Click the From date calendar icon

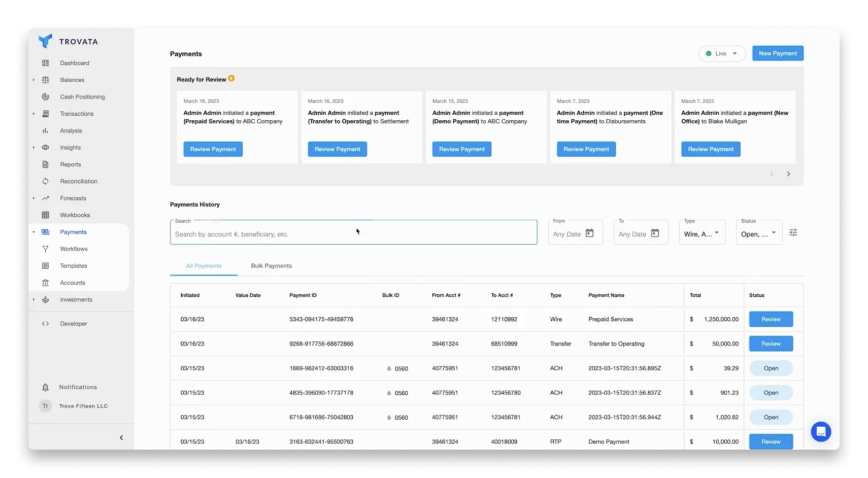589,233
